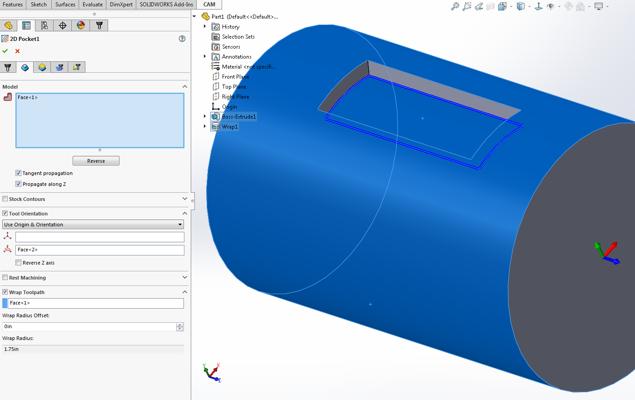The width and height of the screenshot is (635, 400).
Task: Accept the 2D Pocket1 with green checkmark
Action: (x=6, y=51)
